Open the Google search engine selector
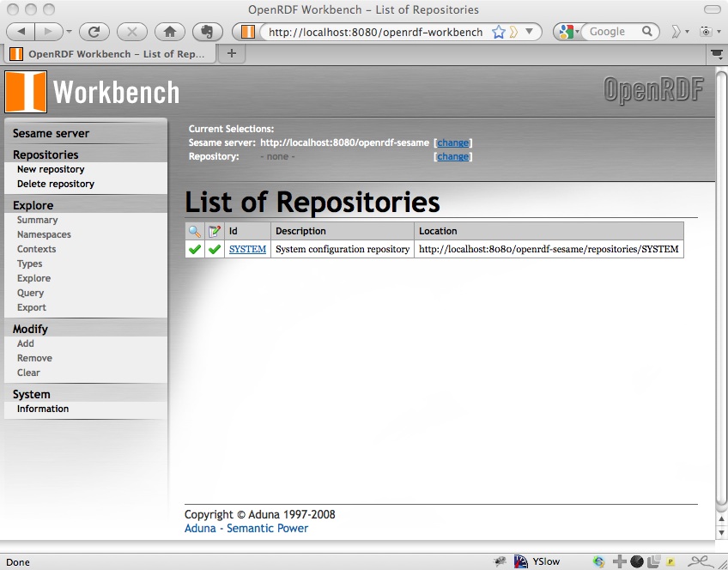Image resolution: width=728 pixels, height=570 pixels. pyautogui.click(x=568, y=32)
